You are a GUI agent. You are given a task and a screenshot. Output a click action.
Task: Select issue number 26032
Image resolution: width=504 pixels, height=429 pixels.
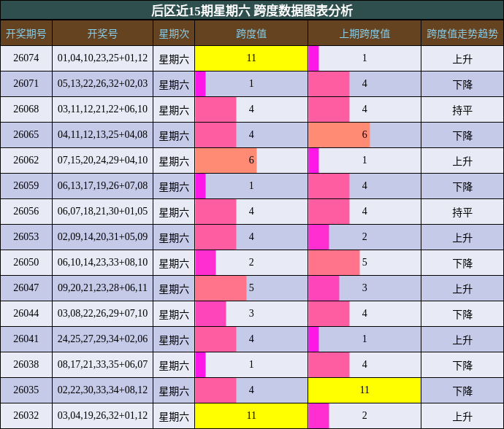[x=26, y=416]
